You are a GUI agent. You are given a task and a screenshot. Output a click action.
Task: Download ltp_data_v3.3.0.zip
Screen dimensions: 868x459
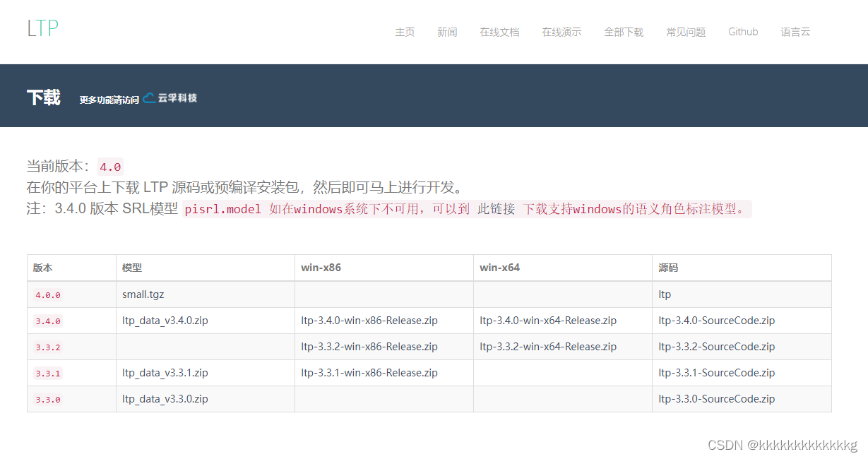coord(165,399)
